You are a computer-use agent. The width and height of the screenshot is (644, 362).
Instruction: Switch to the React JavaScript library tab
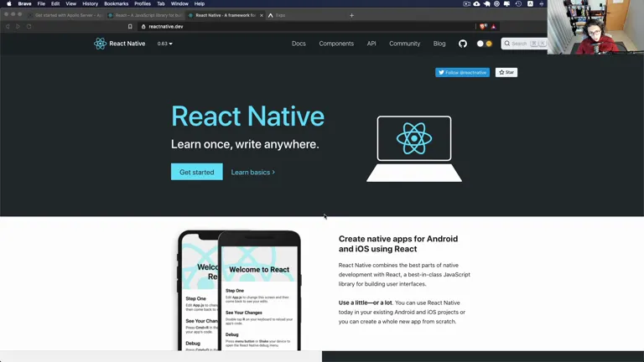point(145,15)
